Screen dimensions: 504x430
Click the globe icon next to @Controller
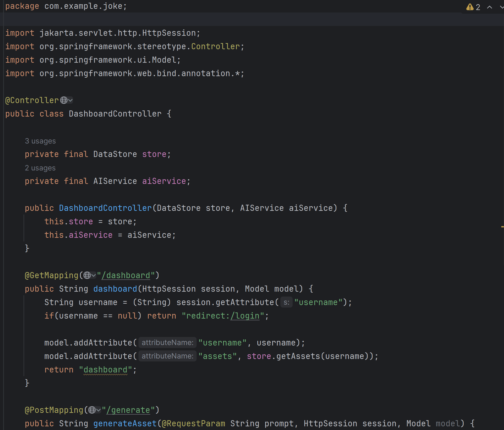[64, 100]
